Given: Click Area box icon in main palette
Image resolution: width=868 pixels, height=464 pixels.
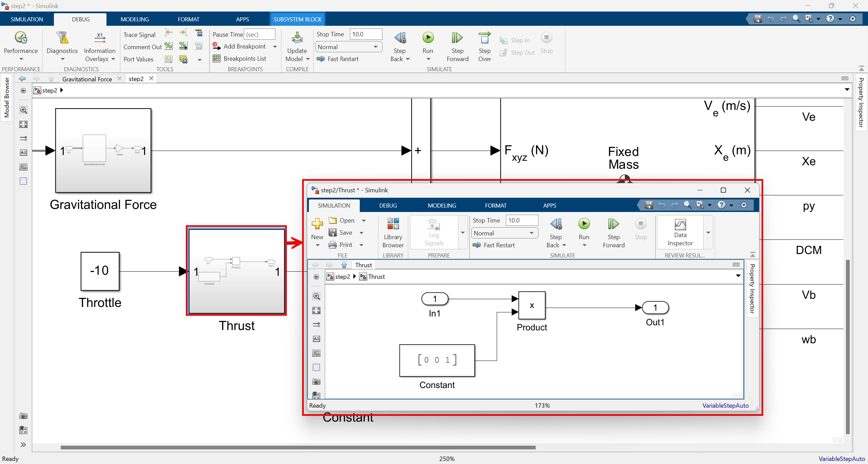Looking at the screenshot, I should [x=23, y=181].
